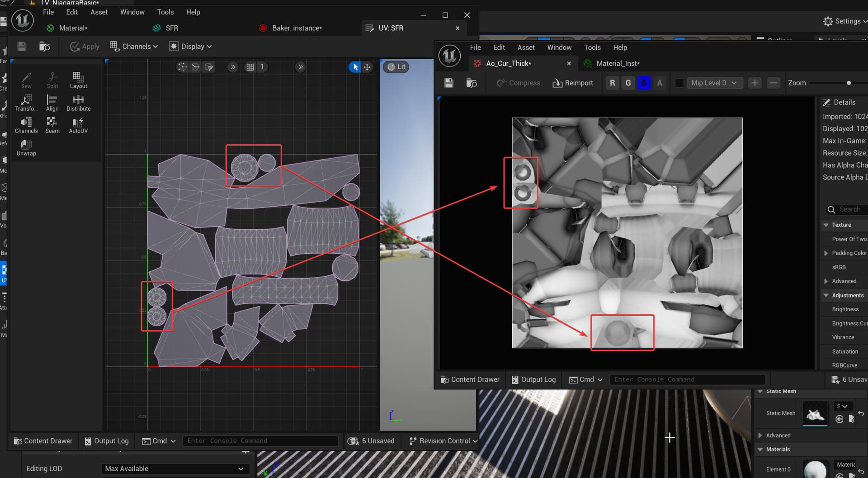Open the Layout tool
This screenshot has height=478, width=868.
tap(78, 80)
